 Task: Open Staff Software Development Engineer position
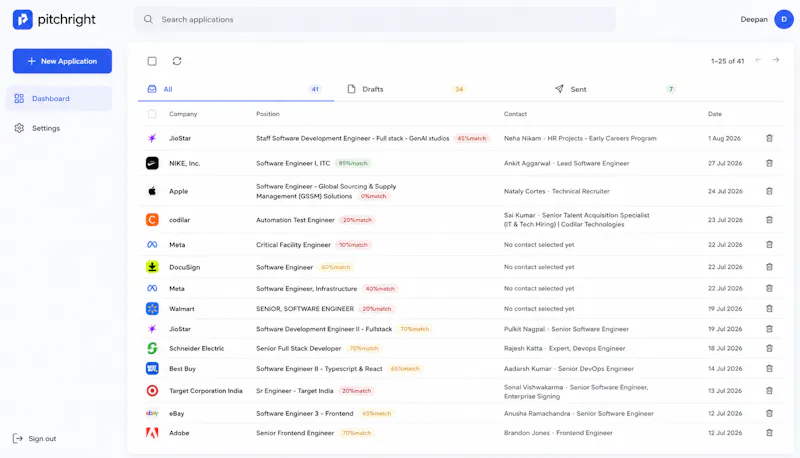tap(353, 138)
